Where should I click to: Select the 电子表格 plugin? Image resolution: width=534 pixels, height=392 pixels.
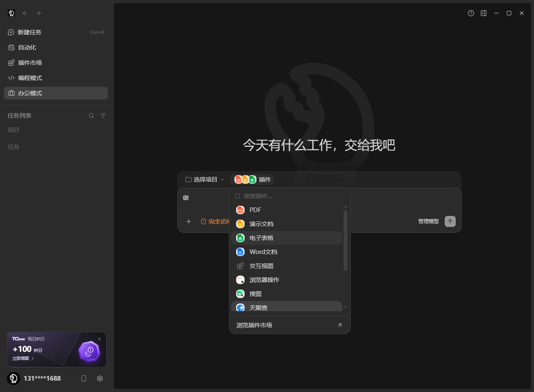coord(286,238)
